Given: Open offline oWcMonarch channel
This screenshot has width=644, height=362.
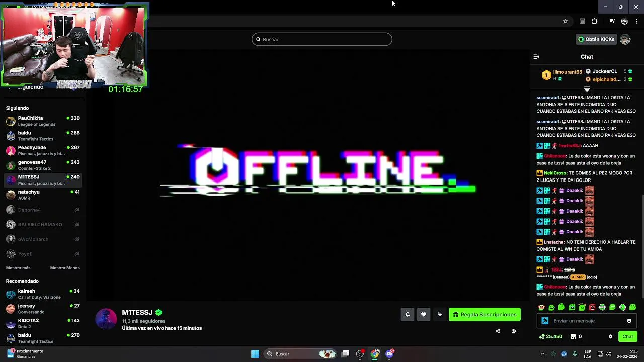Looking at the screenshot, I should [x=43, y=239].
